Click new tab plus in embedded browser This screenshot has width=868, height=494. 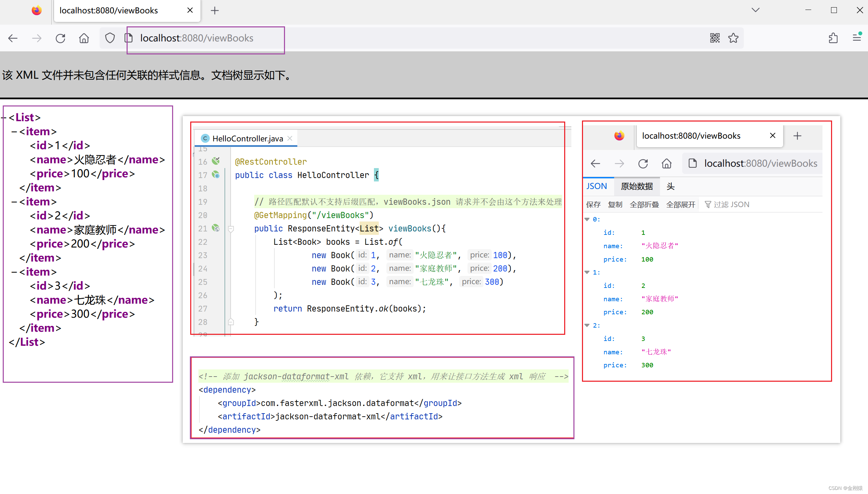point(797,136)
